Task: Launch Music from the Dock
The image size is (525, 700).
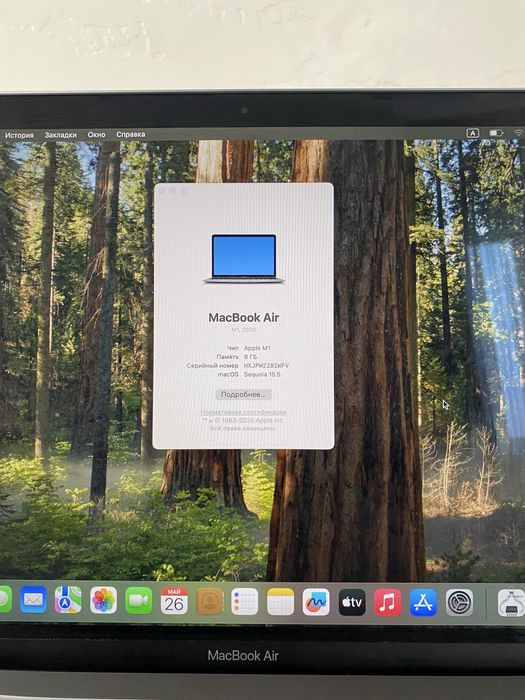Action: click(388, 602)
